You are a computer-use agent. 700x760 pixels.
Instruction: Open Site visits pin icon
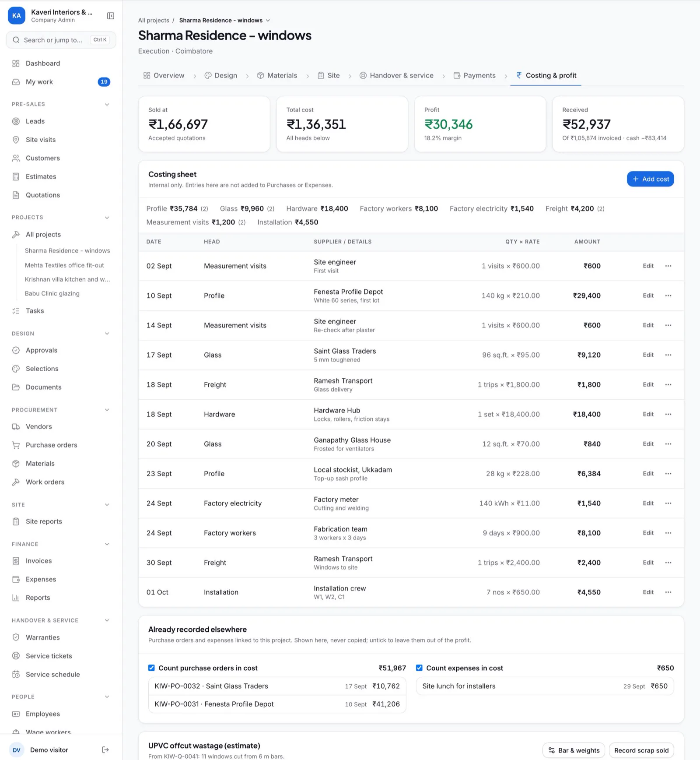(16, 140)
